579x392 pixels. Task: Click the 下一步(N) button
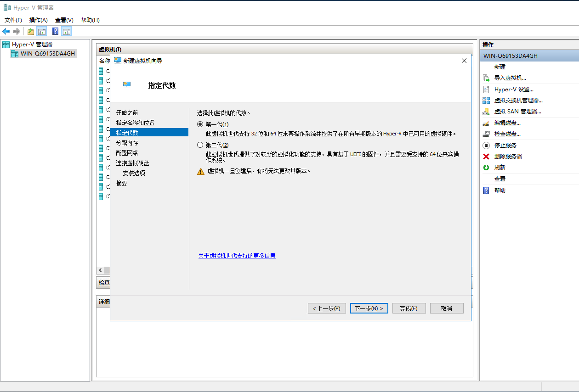pos(369,308)
